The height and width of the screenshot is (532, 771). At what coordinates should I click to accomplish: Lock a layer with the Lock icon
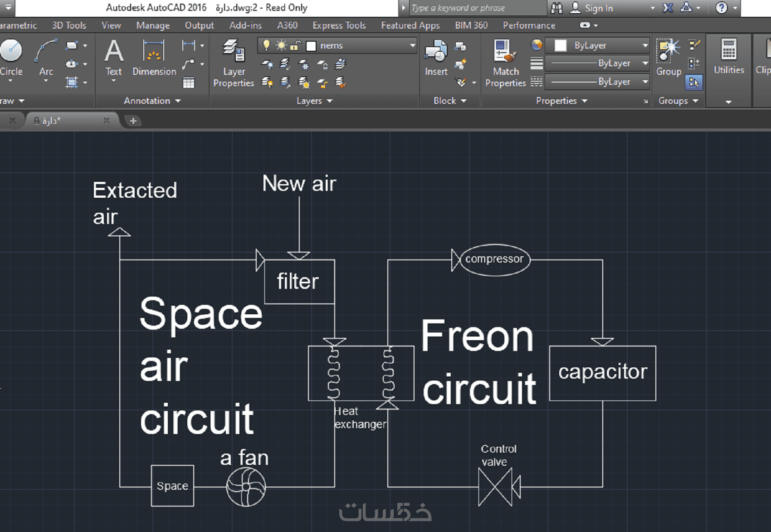coord(322,64)
